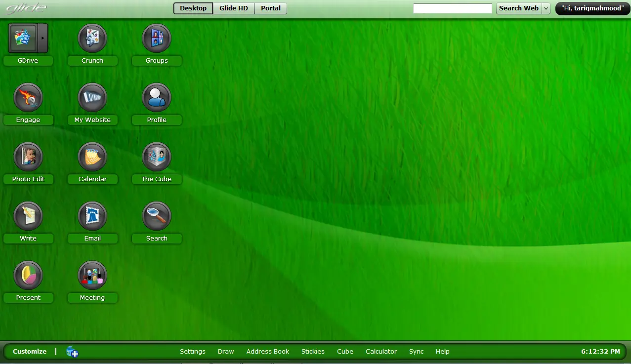The width and height of the screenshot is (631, 364).
Task: Click the Meeting text label
Action: (x=92, y=298)
